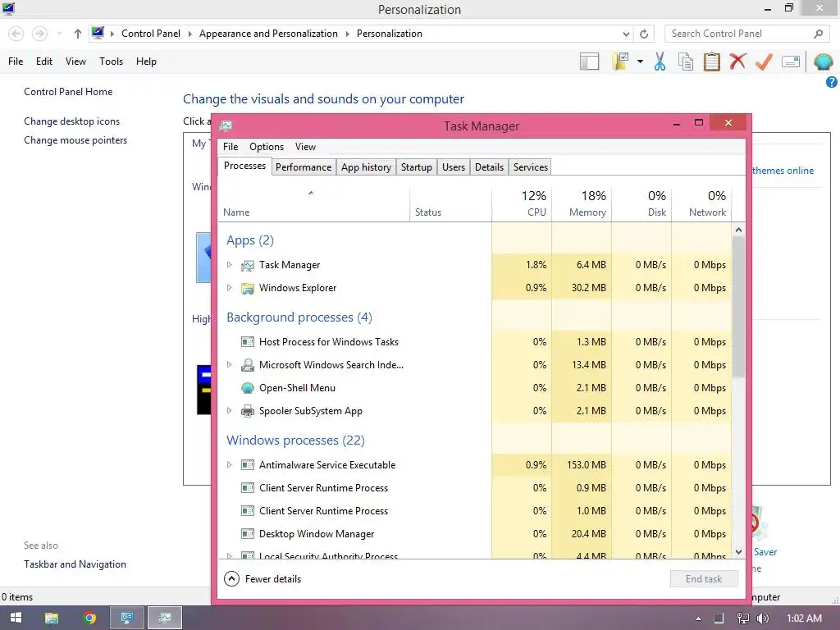Expand the Windows Explorer process row
This screenshot has height=630, width=840.
click(230, 288)
